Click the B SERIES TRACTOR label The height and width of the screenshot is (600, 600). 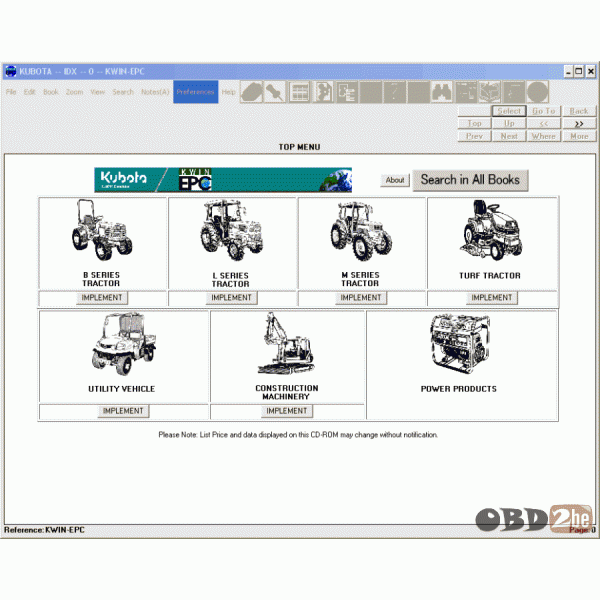[101, 279]
